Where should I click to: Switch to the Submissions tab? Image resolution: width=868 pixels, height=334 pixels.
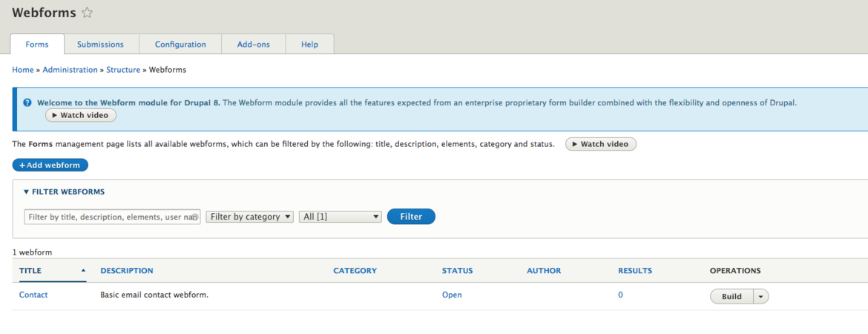[x=100, y=45]
